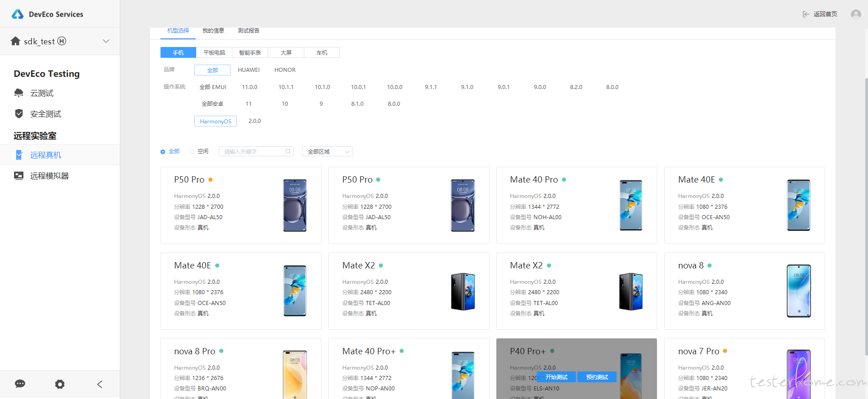Screen dimensions: 868x399
Task: Click the Mate 40 Pro+ phone thumbnail
Action: [x=463, y=375]
